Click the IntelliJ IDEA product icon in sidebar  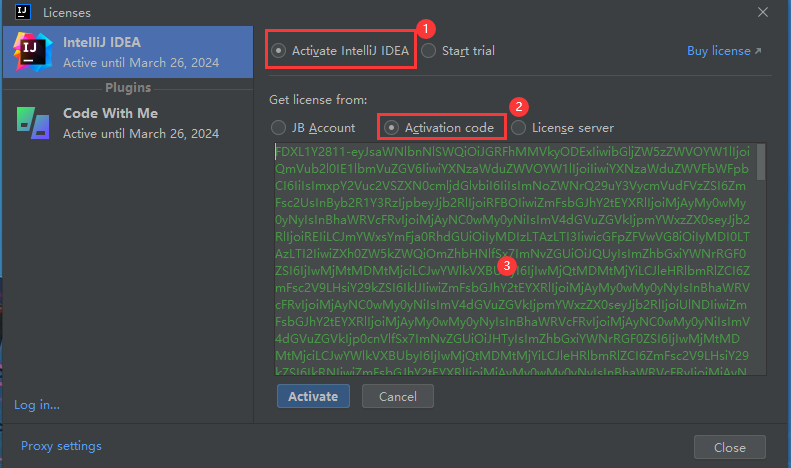pyautogui.click(x=33, y=53)
